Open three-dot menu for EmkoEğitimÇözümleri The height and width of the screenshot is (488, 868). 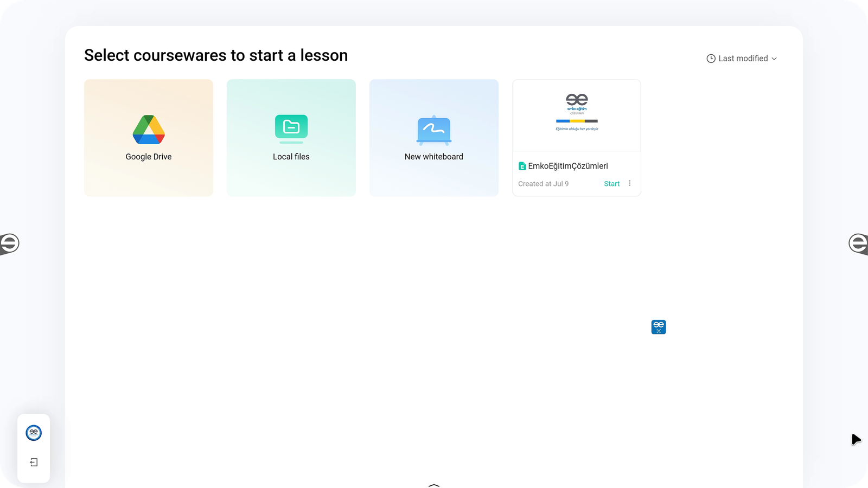coord(629,184)
